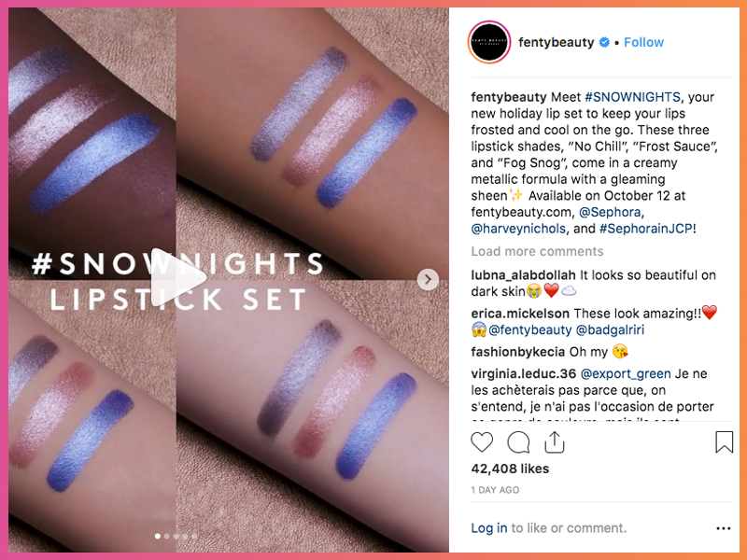Image resolution: width=747 pixels, height=560 pixels.
Task: Open the three-dot more options menu
Action: (x=723, y=528)
